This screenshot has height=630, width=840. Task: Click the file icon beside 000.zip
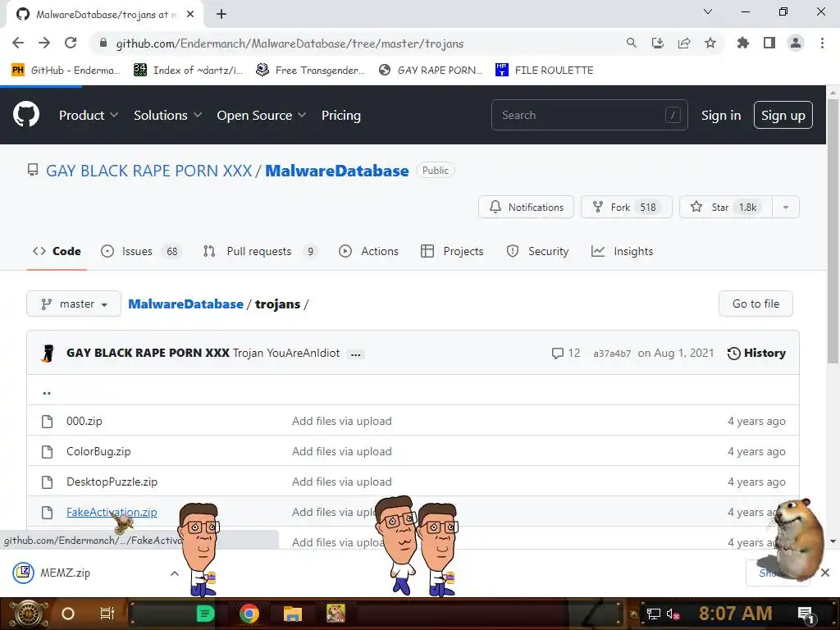click(47, 421)
